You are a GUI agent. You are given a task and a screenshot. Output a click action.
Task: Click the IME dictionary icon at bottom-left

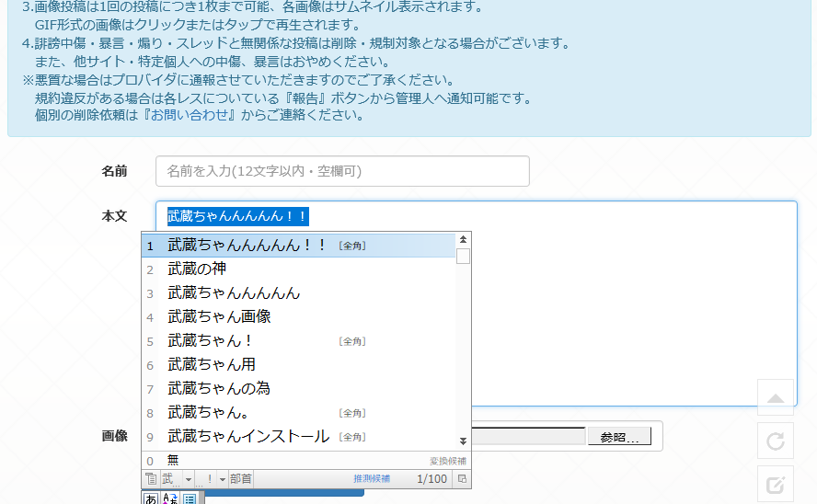[x=150, y=479]
